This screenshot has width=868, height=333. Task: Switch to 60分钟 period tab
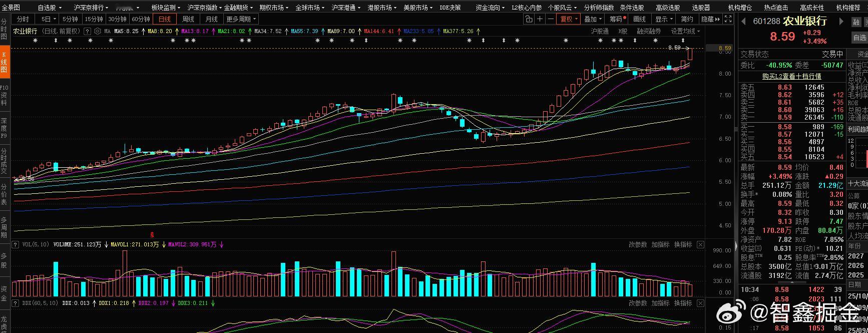coord(141,19)
